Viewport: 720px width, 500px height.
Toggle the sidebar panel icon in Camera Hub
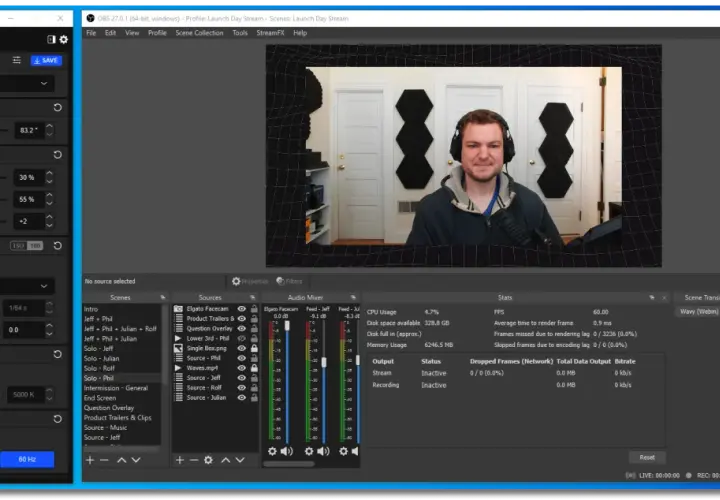(x=51, y=39)
